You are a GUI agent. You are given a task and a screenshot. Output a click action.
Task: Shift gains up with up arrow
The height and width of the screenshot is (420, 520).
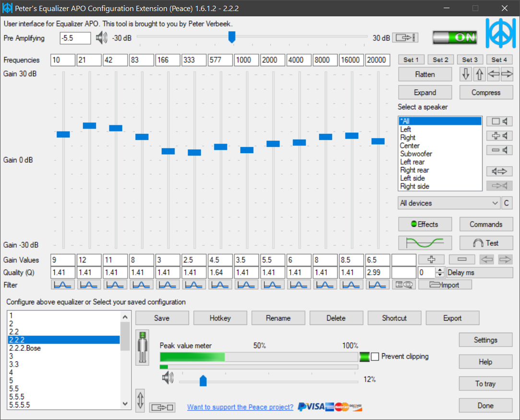click(479, 74)
